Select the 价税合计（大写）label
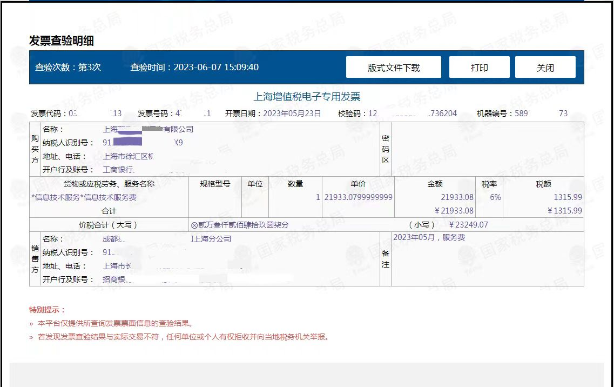This screenshot has width=614, height=387. [108, 225]
